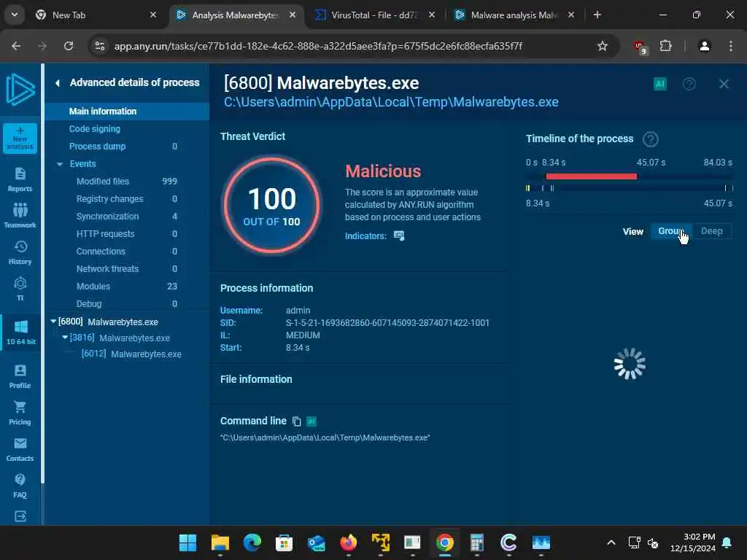Go back in browser history
This screenshot has height=560, width=747.
tap(16, 46)
